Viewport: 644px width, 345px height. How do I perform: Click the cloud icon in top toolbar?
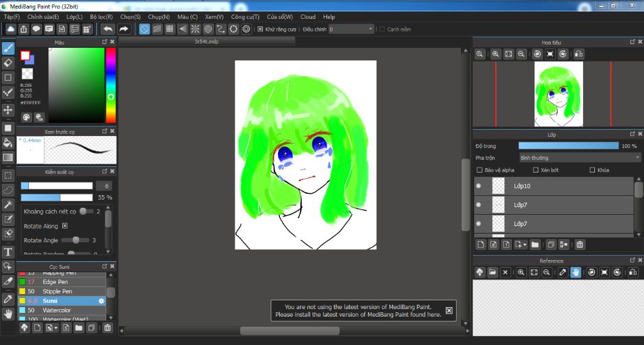[x=11, y=29]
